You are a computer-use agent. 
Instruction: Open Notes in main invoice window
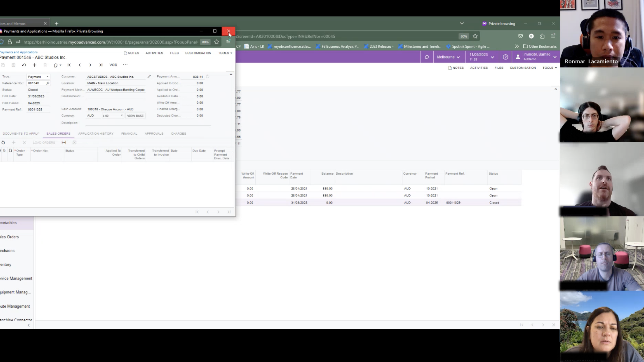tap(456, 68)
